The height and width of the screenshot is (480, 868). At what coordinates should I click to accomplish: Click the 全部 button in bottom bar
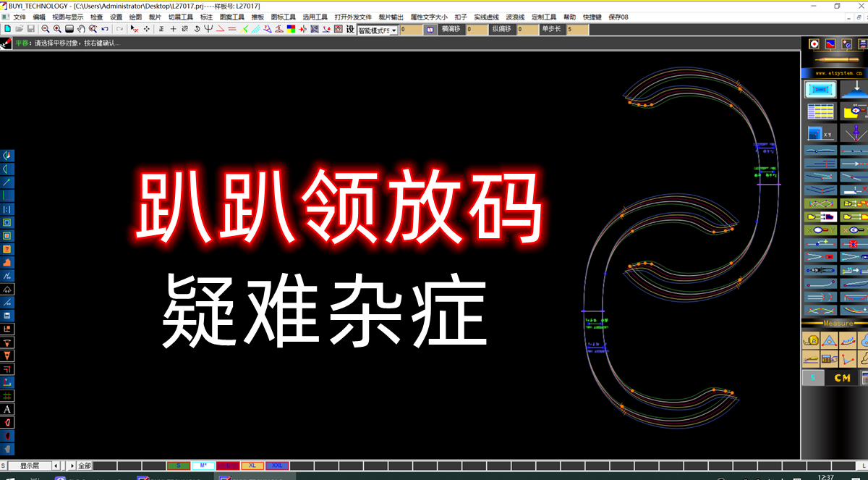tap(85, 466)
